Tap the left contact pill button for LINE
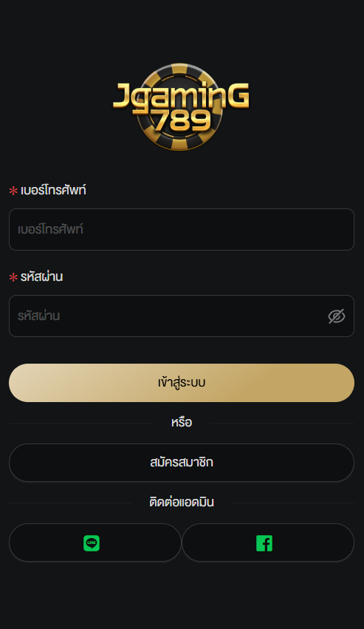The width and height of the screenshot is (364, 629). [95, 543]
